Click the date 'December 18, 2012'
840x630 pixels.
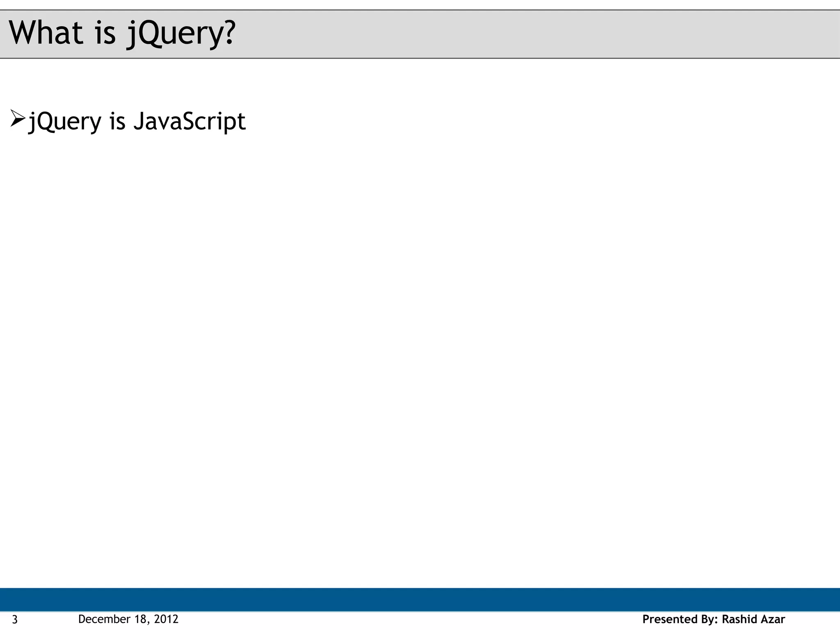point(128,619)
